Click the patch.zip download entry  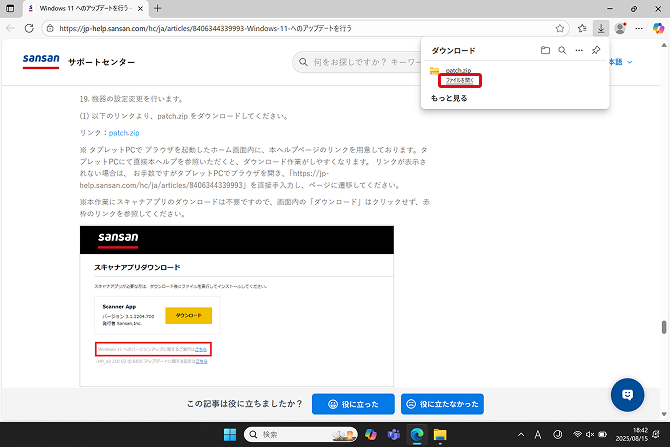click(458, 70)
